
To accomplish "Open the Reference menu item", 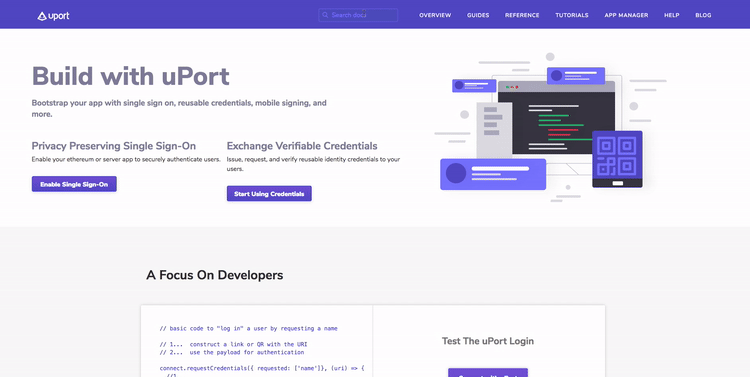I will coord(522,15).
